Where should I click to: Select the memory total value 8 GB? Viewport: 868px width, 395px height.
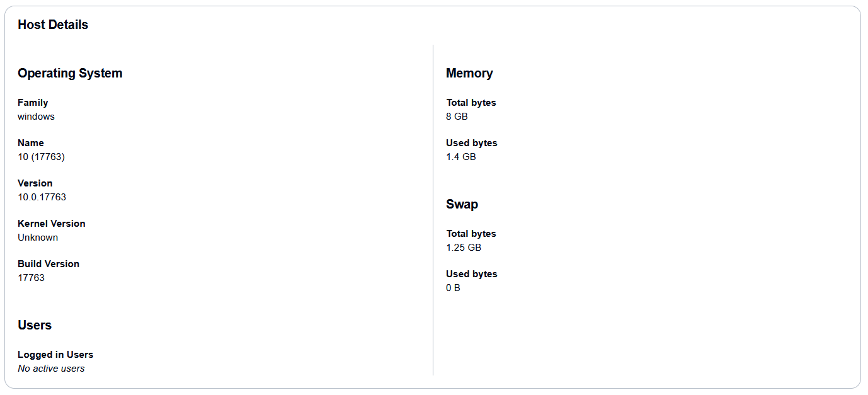tap(457, 117)
